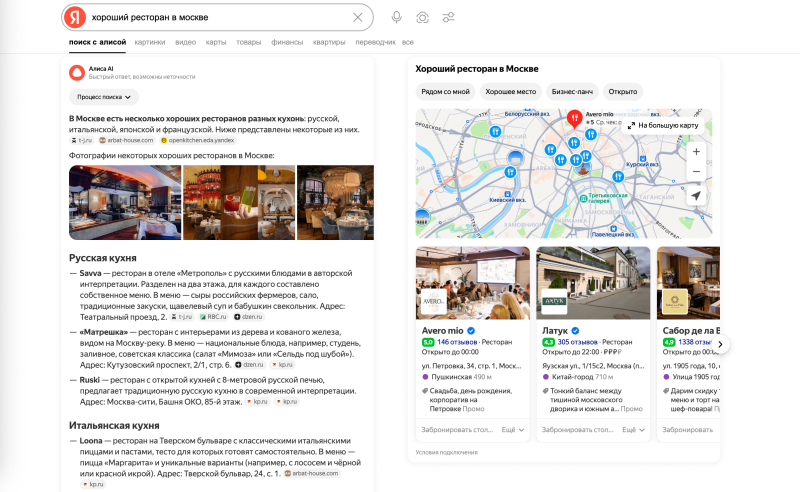Viewport: 800px width, 492px height.
Task: Click the map geolocation arrow icon
Action: 696,196
